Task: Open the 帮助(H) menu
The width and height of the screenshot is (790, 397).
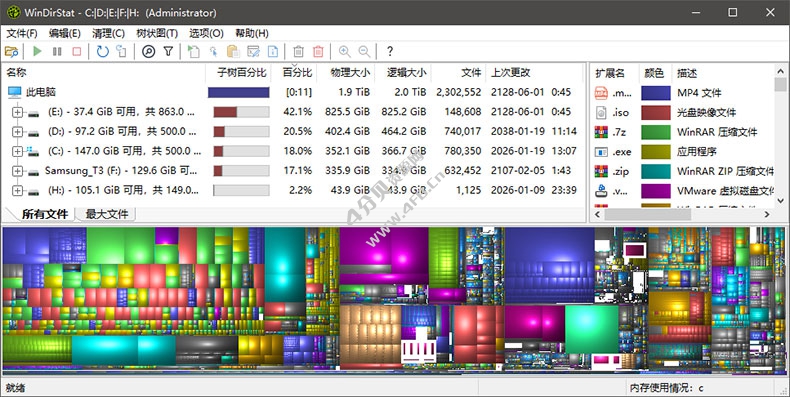Action: tap(251, 33)
